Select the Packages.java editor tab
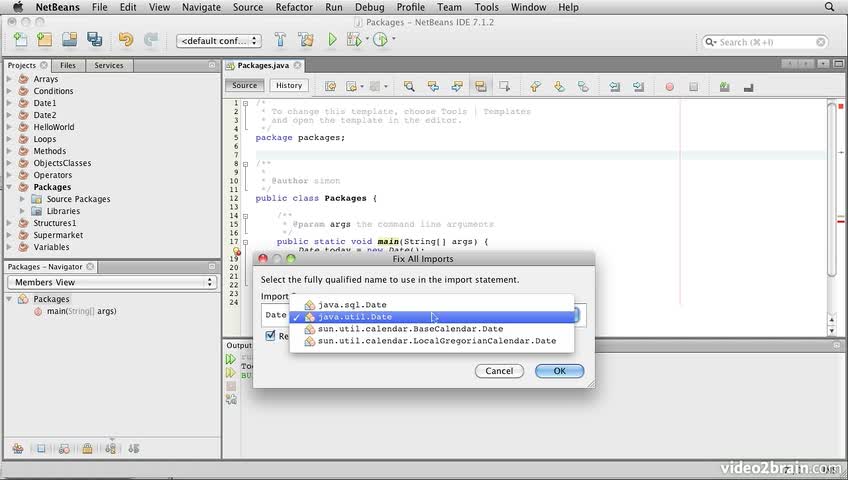Viewport: 848px width, 480px height. tap(263, 65)
